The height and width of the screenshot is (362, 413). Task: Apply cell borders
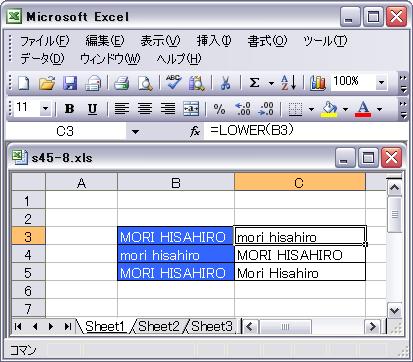click(295, 109)
